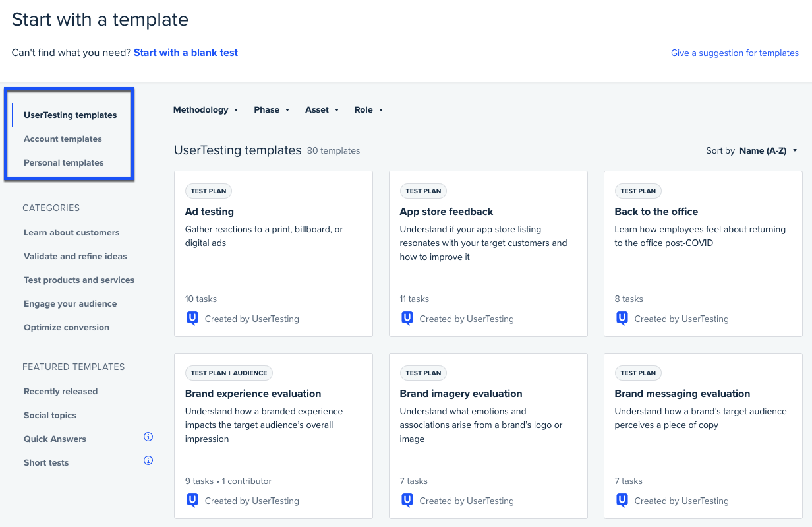Click the UserTesting logo on Brand imagery evaluation card
The height and width of the screenshot is (527, 812).
407,500
